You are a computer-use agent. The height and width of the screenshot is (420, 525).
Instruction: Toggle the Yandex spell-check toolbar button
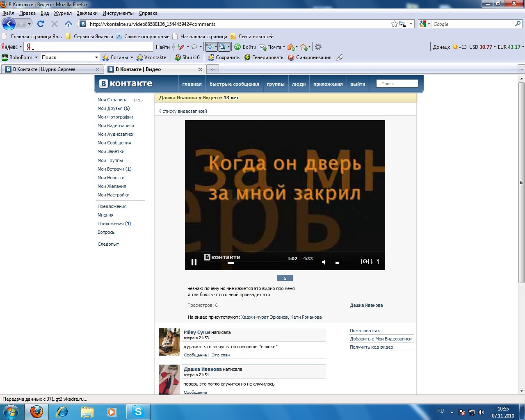click(210, 47)
